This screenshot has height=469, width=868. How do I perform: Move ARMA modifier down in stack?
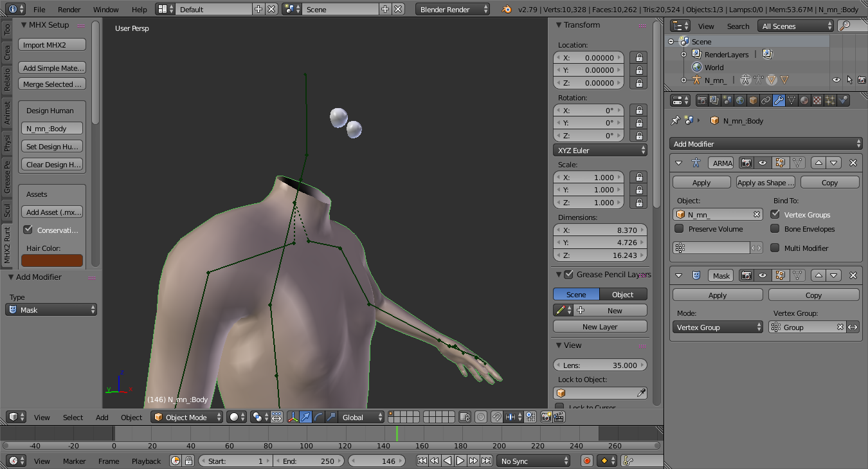pyautogui.click(x=834, y=163)
